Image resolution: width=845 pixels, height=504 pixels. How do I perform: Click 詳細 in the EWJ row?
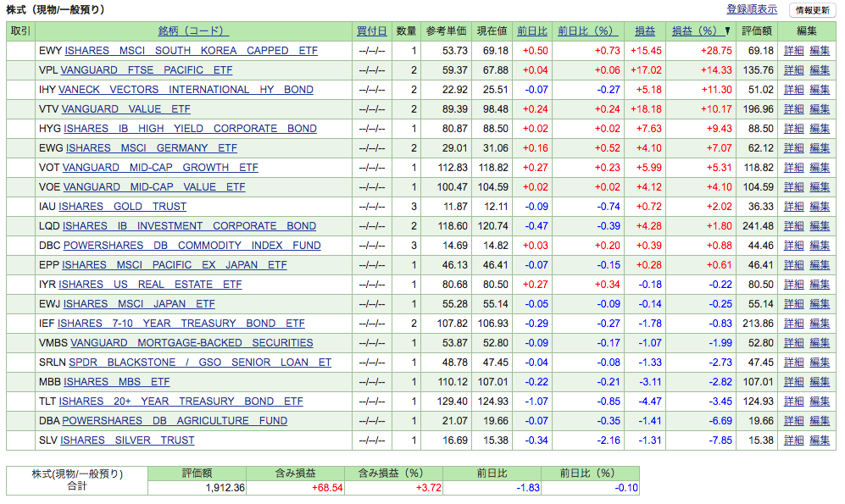(x=794, y=304)
